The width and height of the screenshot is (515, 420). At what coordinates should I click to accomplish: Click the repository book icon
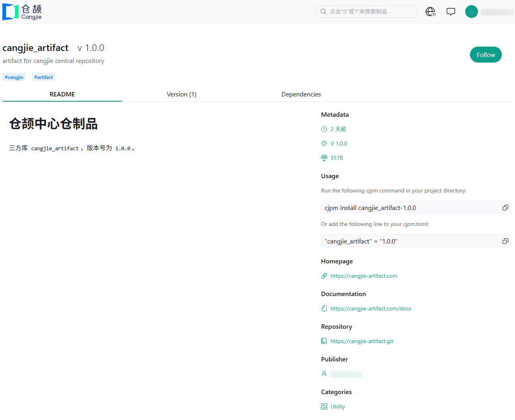[324, 341]
